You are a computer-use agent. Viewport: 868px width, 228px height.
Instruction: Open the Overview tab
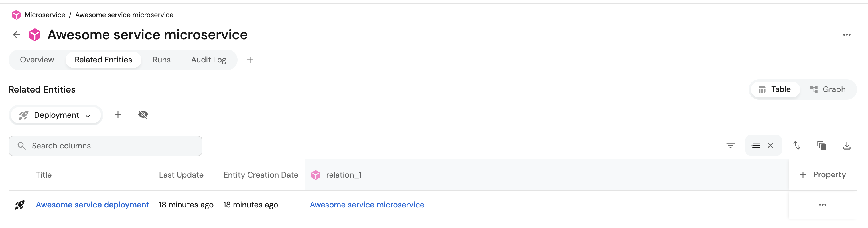pyautogui.click(x=37, y=60)
